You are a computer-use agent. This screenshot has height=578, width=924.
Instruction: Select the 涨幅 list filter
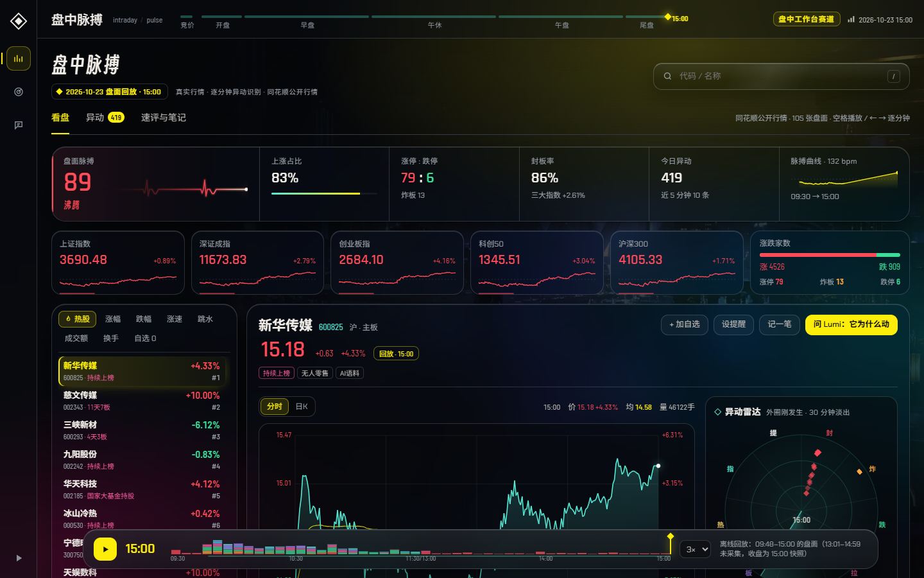click(x=113, y=319)
